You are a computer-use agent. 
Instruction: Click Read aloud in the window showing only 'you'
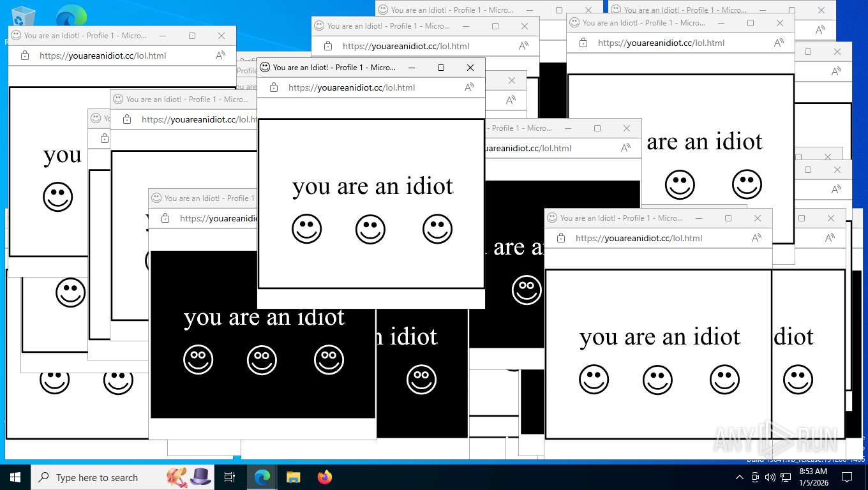click(221, 56)
